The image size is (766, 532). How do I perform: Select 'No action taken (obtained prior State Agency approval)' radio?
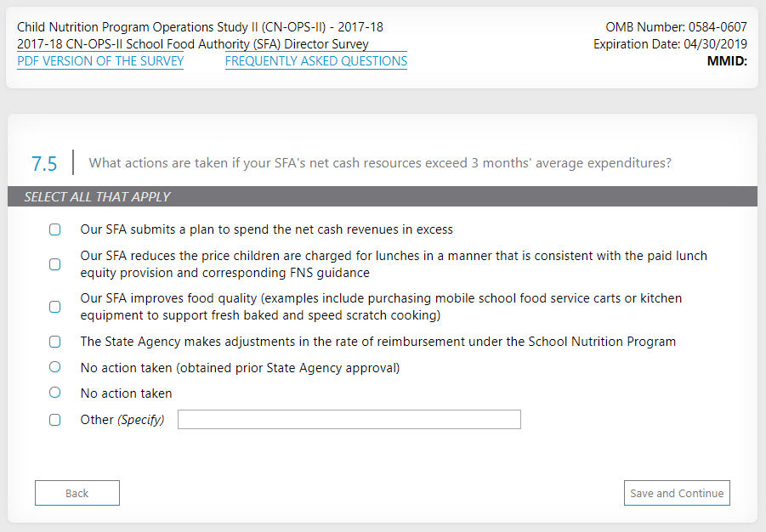click(x=55, y=367)
